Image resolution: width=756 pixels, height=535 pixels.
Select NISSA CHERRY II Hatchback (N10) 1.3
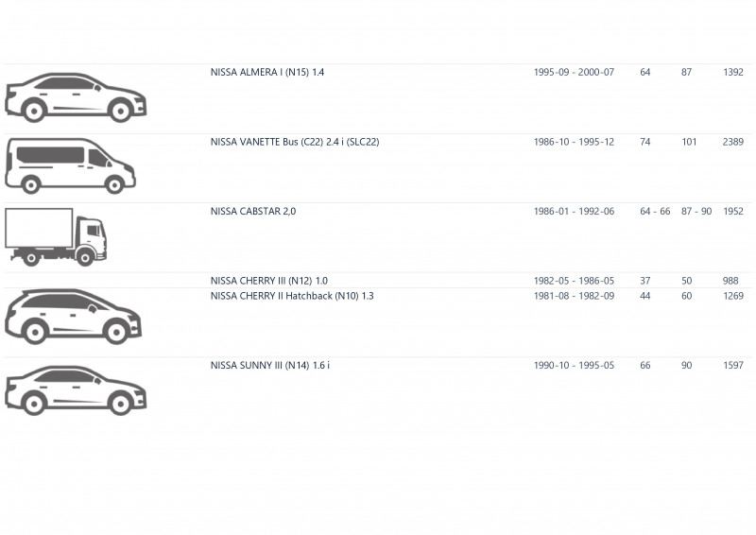point(292,296)
